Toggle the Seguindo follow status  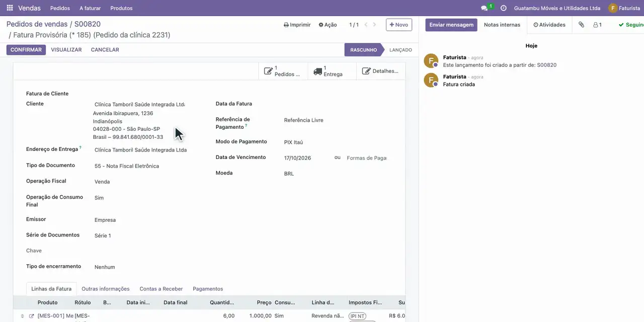(631, 25)
